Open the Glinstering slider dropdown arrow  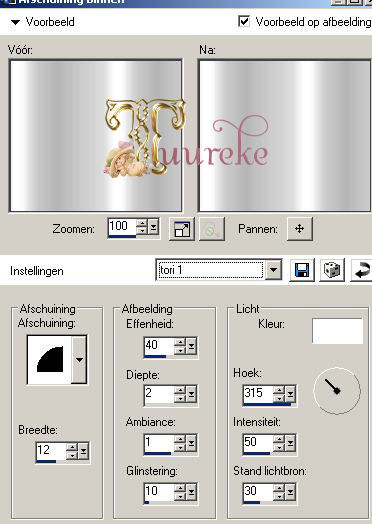191,492
